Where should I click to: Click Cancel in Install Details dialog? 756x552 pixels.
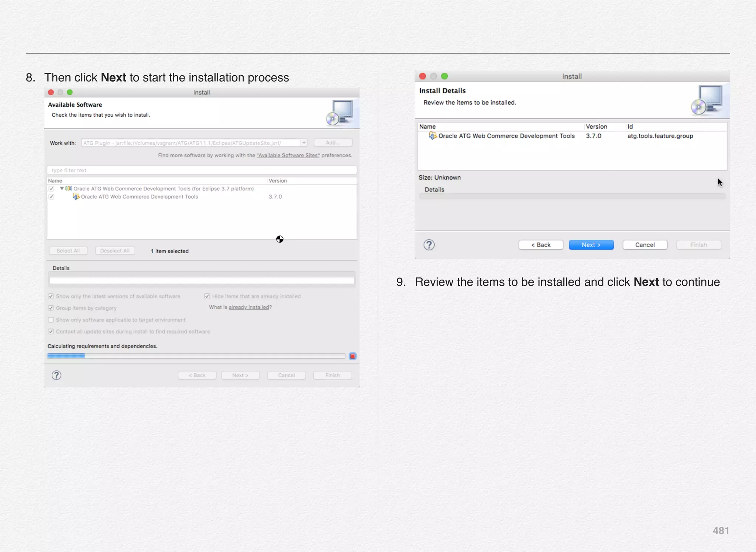pos(645,245)
